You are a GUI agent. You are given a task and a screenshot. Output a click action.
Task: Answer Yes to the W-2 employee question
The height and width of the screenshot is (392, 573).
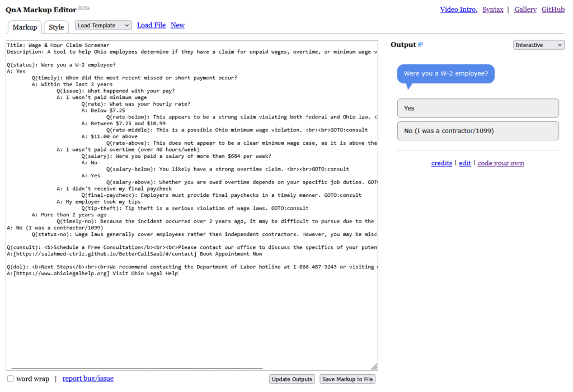[477, 108]
